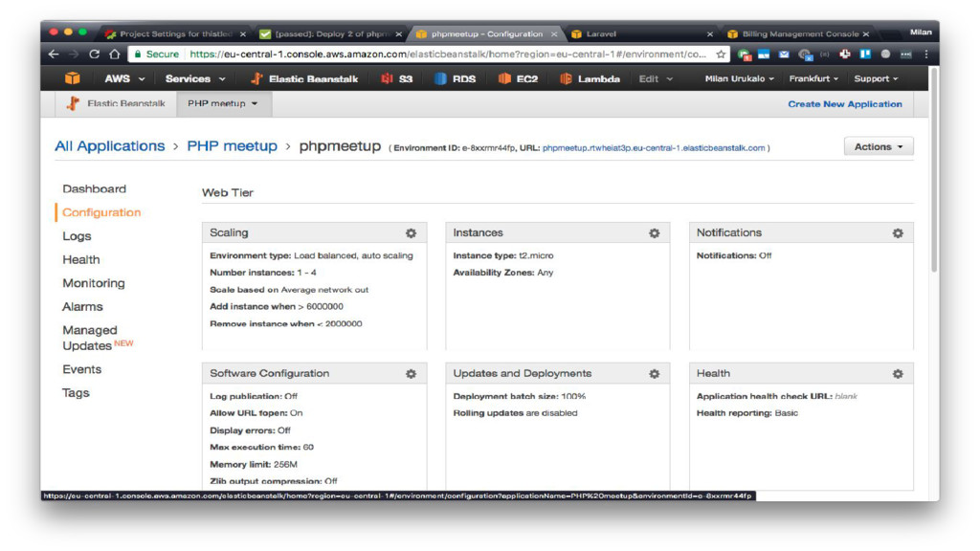
Task: Expand the Services dropdown
Action: 195,78
